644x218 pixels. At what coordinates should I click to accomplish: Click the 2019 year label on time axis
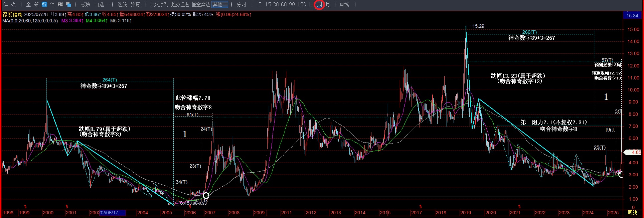[465, 213]
